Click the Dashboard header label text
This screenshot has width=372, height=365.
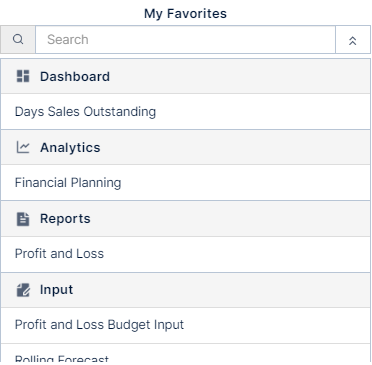coord(75,77)
